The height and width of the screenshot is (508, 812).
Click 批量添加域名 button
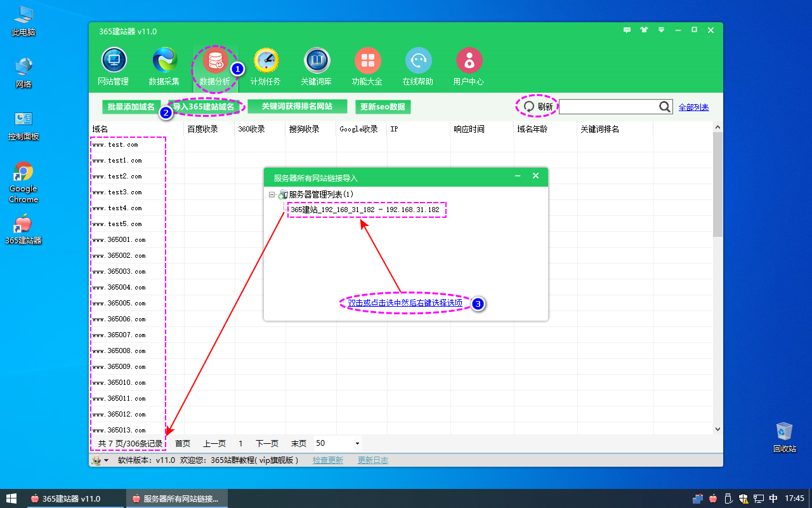coord(131,107)
